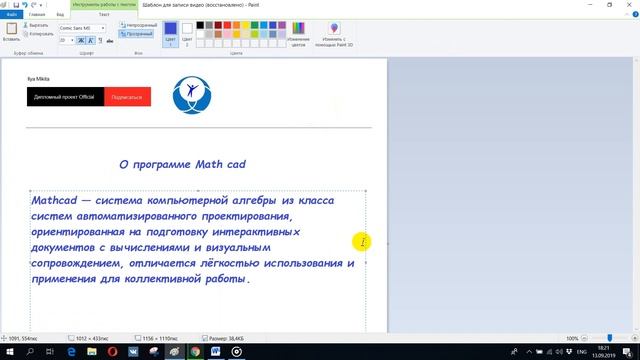This screenshot has height=360, width=640.
Task: Select Opaque (Непрозрачный) background option
Action: (138, 25)
